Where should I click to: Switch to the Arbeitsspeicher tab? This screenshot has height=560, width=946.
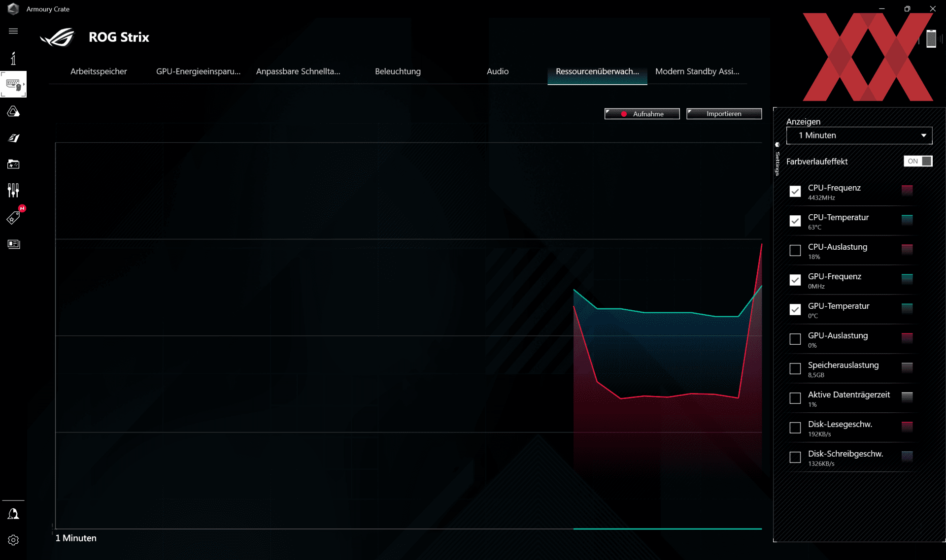click(x=99, y=71)
